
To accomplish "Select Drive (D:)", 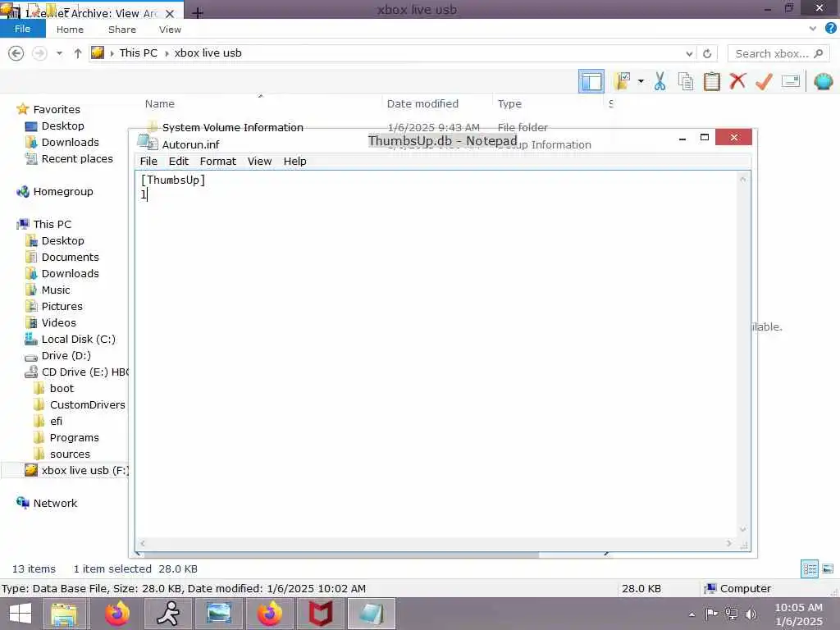I will pyautogui.click(x=66, y=356).
